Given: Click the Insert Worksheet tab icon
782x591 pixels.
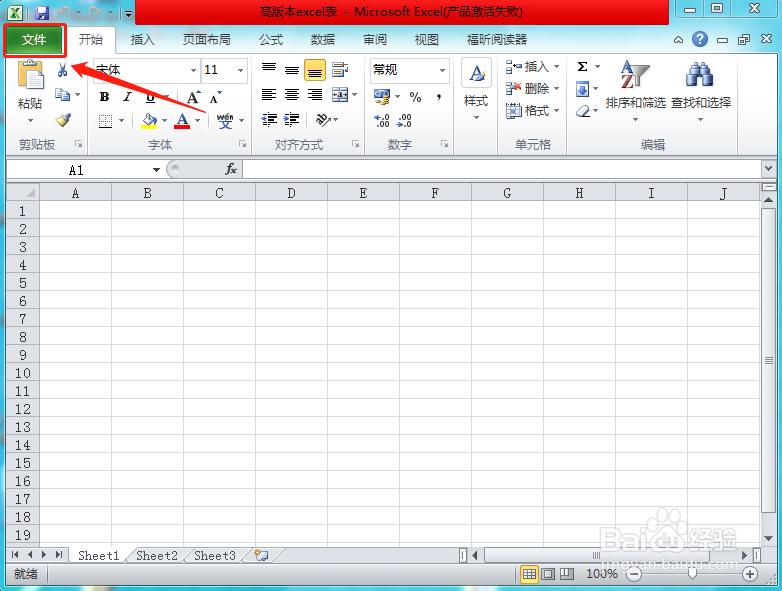Looking at the screenshot, I should pos(261,555).
